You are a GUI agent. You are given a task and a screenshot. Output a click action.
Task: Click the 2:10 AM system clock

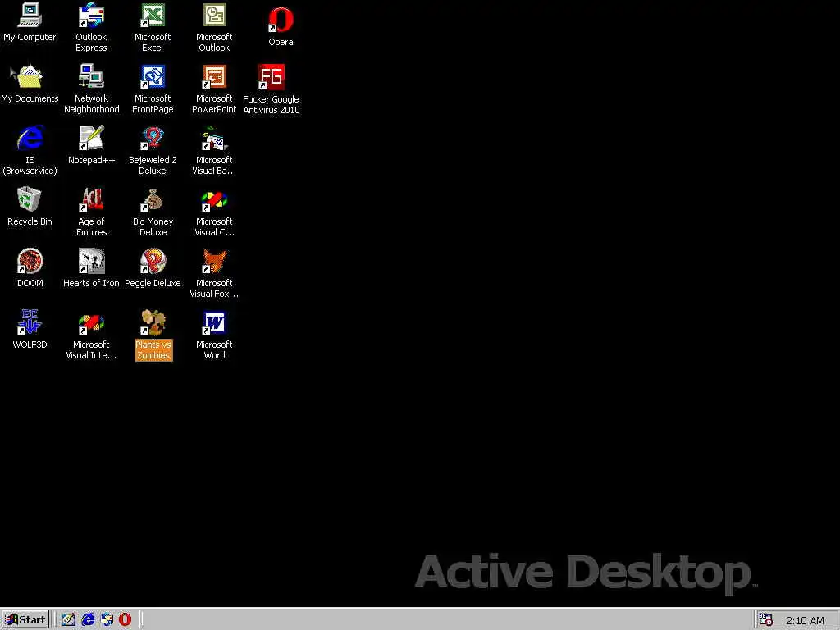(805, 620)
